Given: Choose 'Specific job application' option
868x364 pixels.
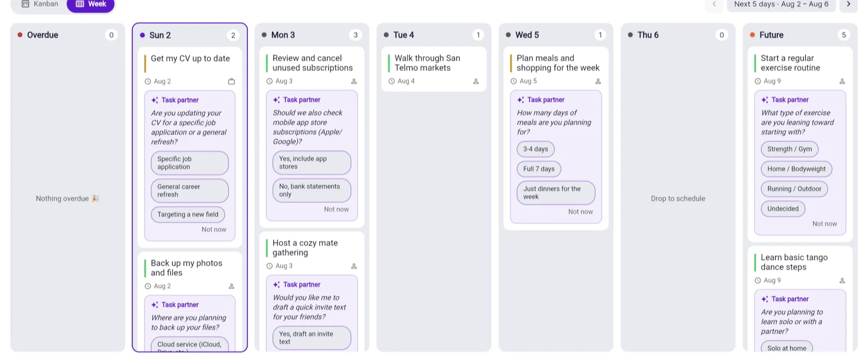Looking at the screenshot, I should pos(190,163).
